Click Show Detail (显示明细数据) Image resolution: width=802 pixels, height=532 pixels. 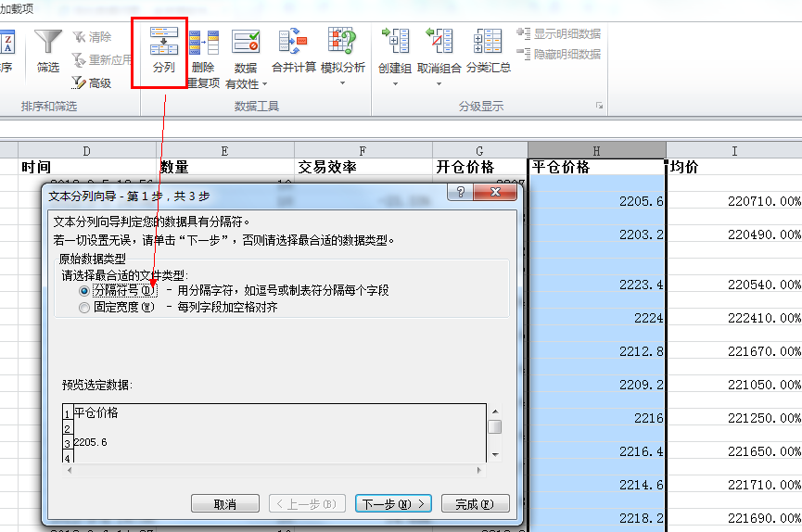[558, 33]
